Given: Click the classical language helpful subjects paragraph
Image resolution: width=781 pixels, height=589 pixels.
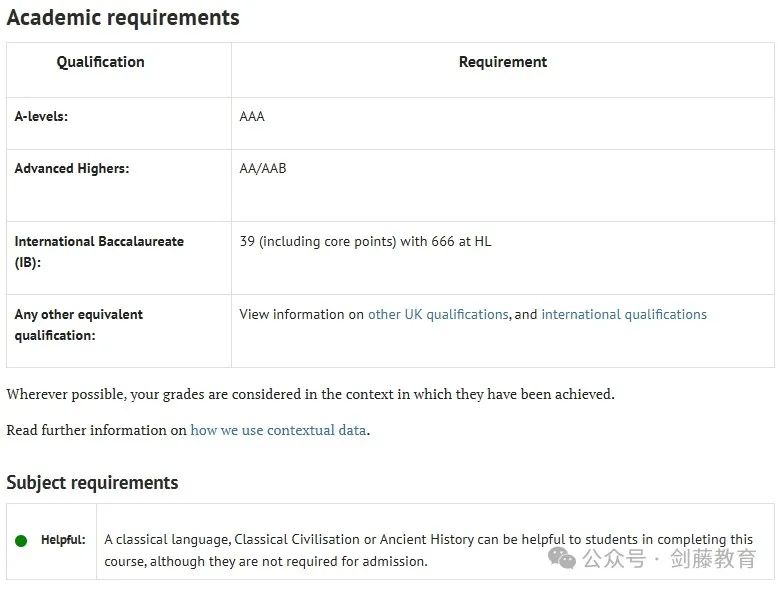Looking at the screenshot, I should pos(428,549).
